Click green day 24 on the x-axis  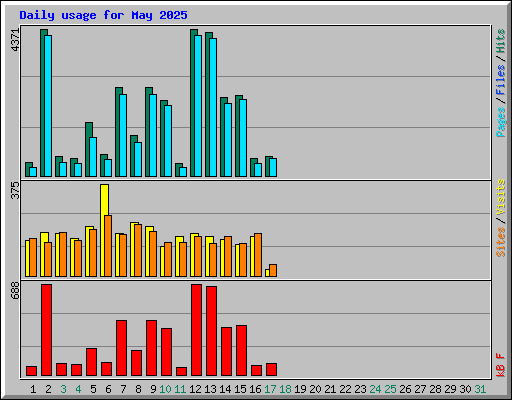375,389
